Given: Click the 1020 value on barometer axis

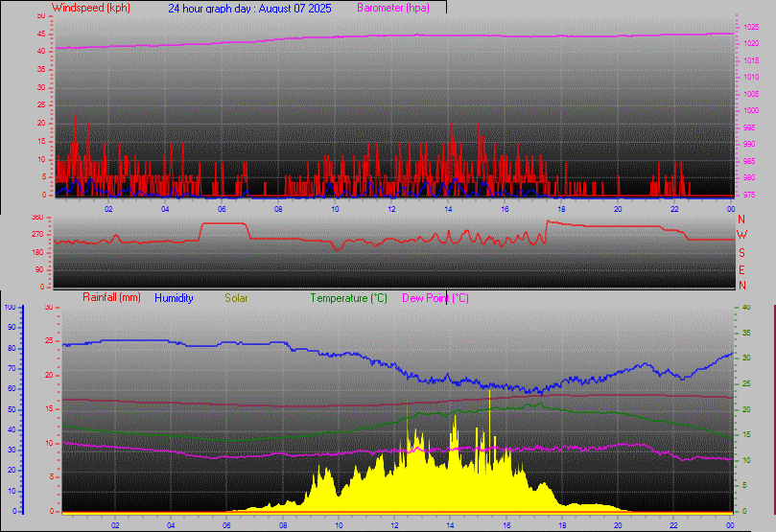Looking at the screenshot, I should [751, 43].
